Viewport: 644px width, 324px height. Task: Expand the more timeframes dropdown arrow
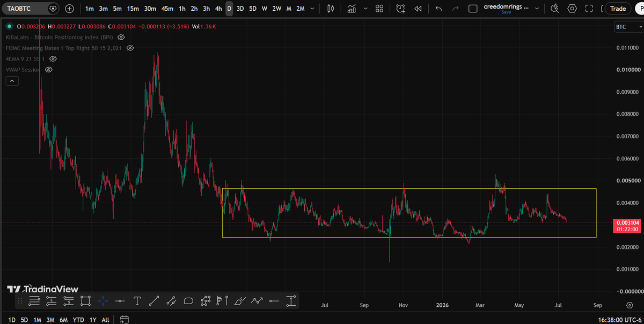click(312, 9)
